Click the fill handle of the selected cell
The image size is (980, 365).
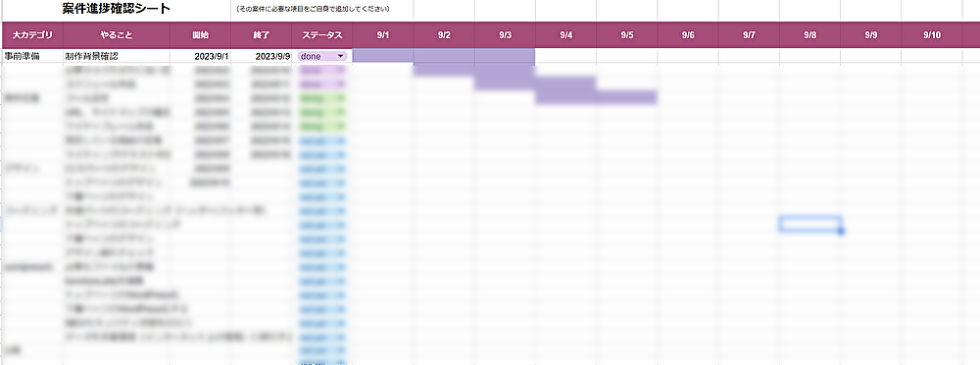pos(841,232)
